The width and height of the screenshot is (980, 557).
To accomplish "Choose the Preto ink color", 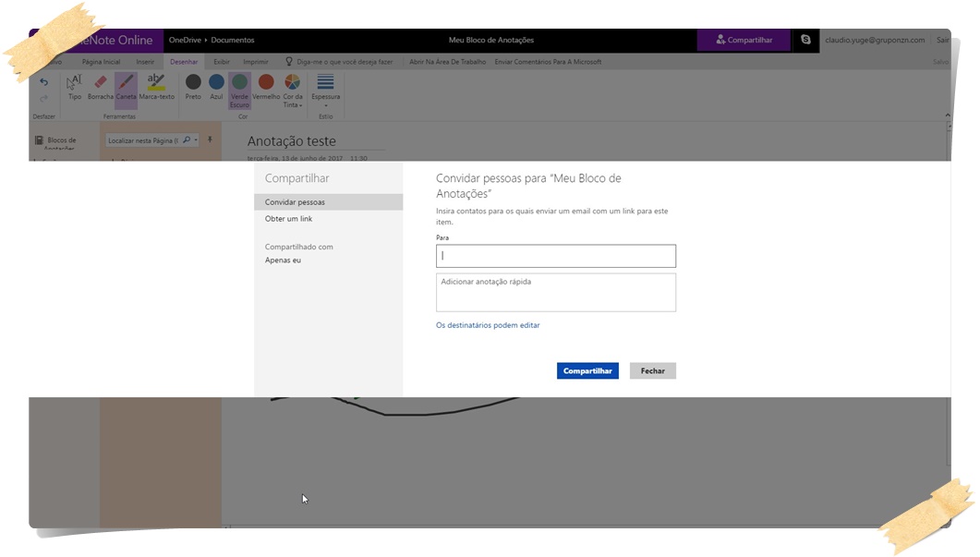I will (193, 87).
